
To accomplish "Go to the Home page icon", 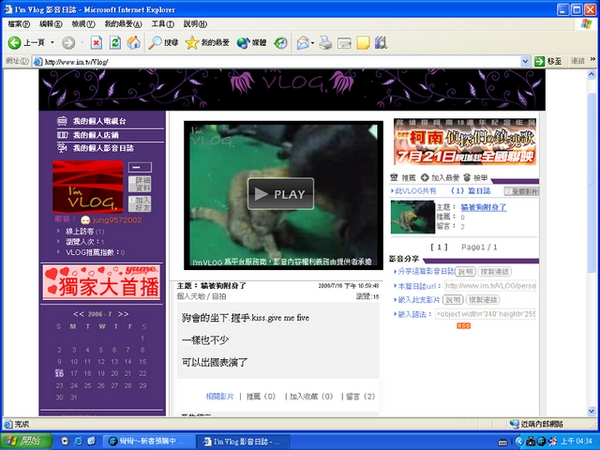I will [134, 42].
